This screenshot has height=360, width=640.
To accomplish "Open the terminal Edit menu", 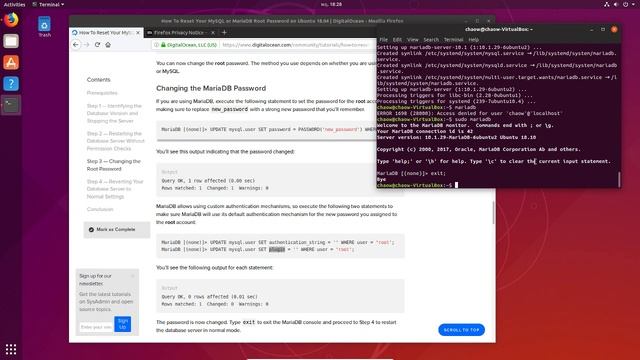I will pos(397,40).
